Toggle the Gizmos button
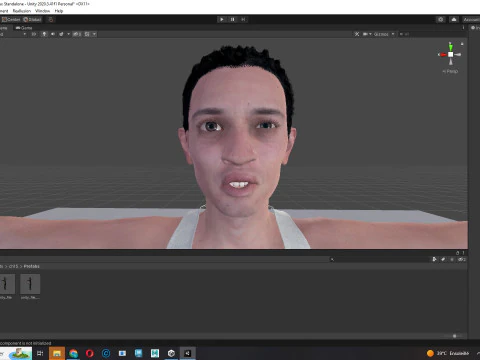The height and width of the screenshot is (360, 480). pos(381,34)
